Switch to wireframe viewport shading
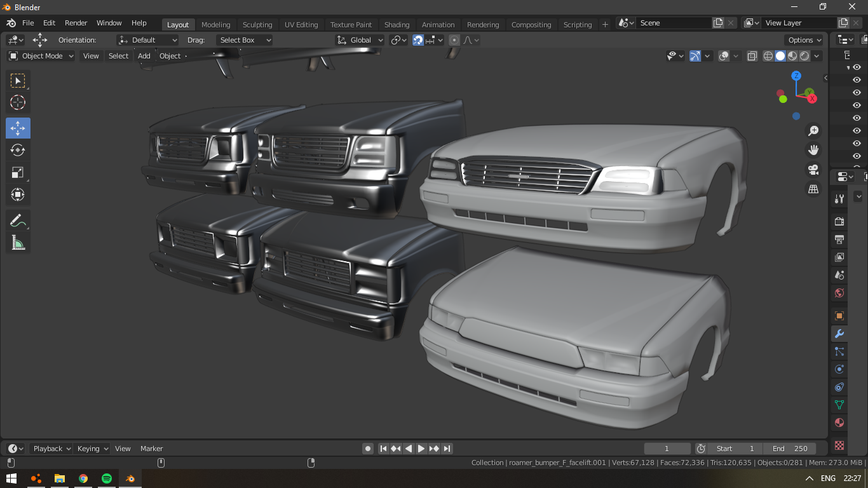Screen dimensions: 868x488 [x=768, y=56]
